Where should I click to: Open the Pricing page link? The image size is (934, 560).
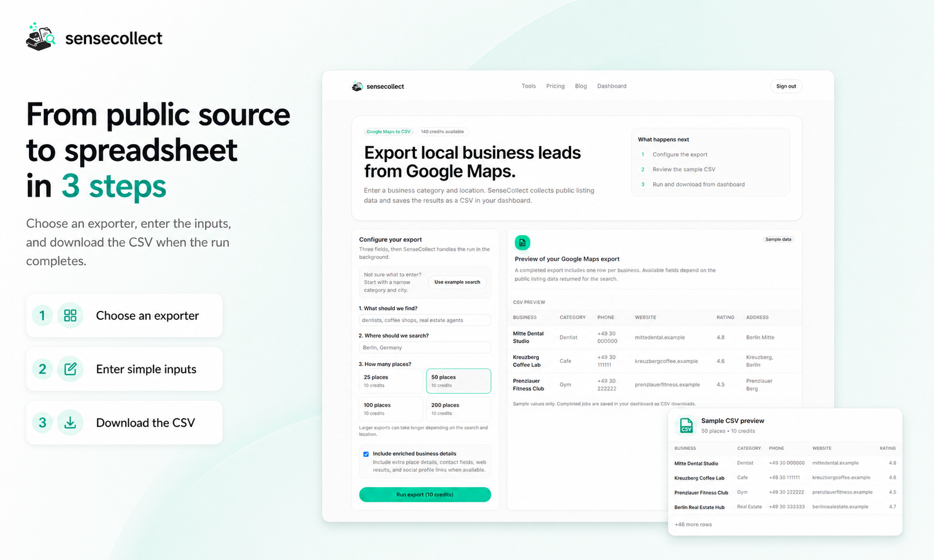556,86
